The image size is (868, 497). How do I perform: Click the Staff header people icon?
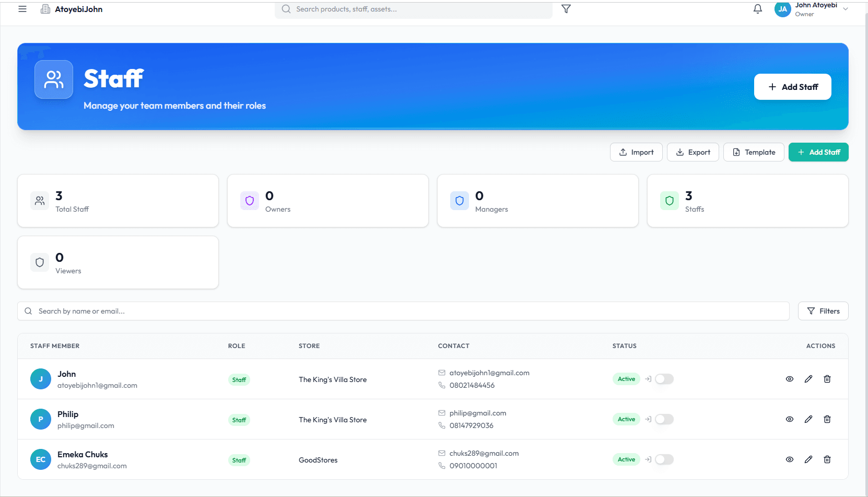pos(53,79)
